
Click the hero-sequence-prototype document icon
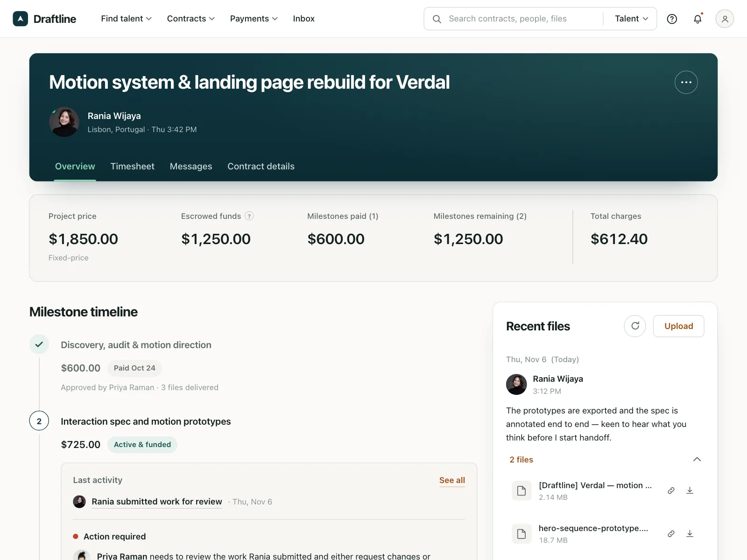click(x=521, y=533)
